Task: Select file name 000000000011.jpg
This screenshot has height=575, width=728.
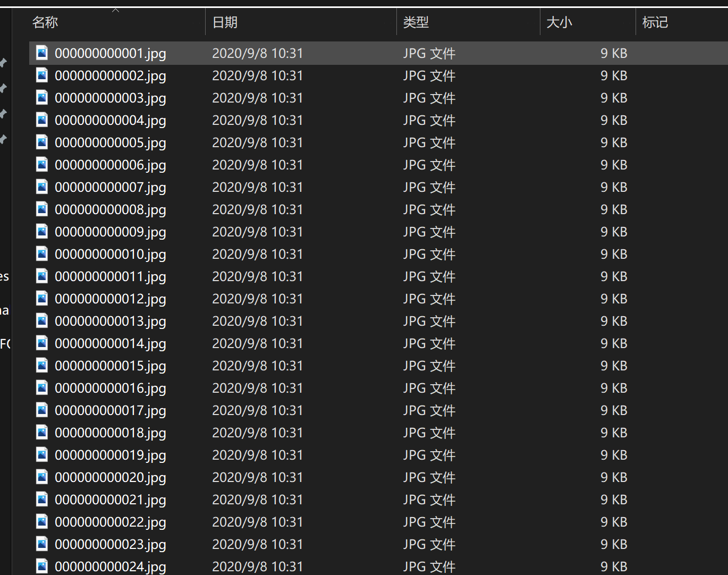Action: click(111, 277)
